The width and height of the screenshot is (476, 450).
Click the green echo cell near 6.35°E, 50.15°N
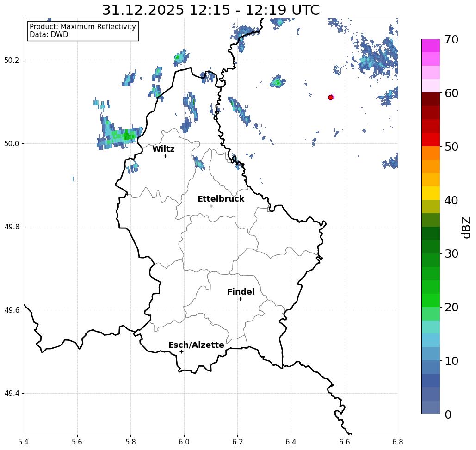coord(278,81)
